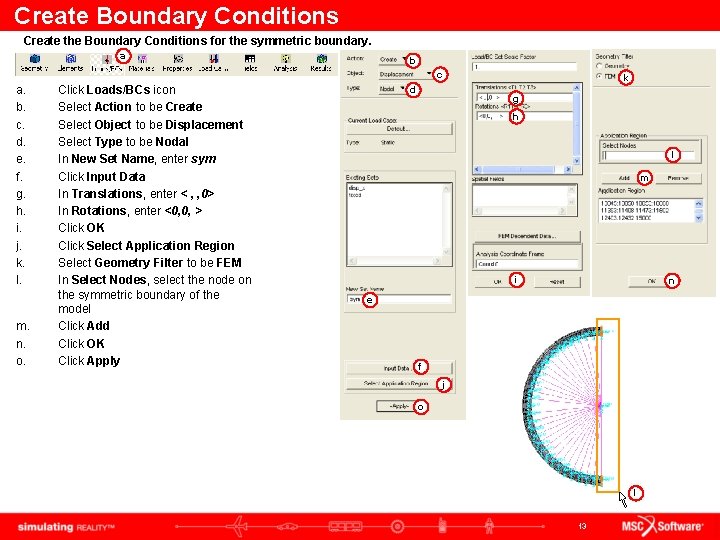Click the Application Region list's down arrow
The height and width of the screenshot is (540, 720).
click(x=699, y=218)
